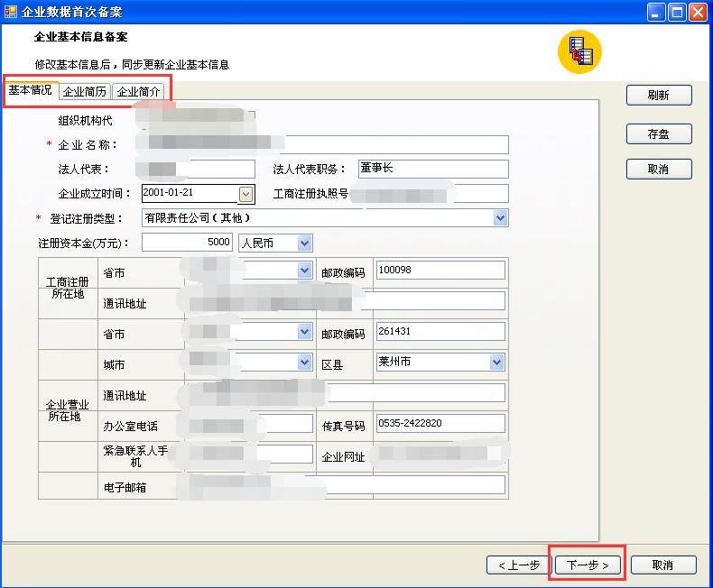The width and height of the screenshot is (713, 588).
Task: Open the 城市 dropdown list
Action: (x=304, y=363)
